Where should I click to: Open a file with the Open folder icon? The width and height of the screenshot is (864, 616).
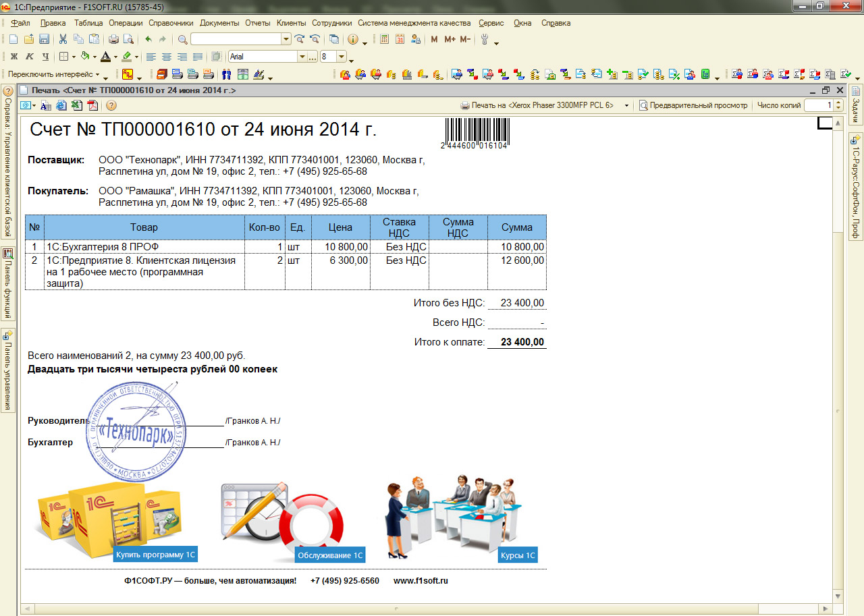29,39
